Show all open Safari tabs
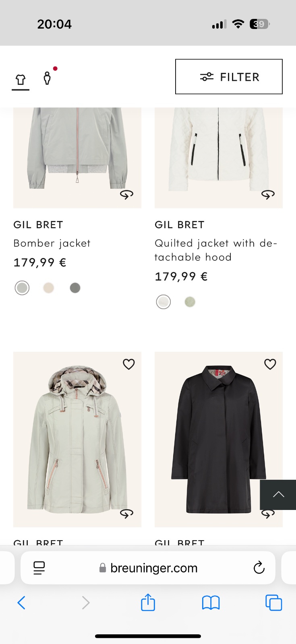Screen dimensions: 296x644 [273, 603]
